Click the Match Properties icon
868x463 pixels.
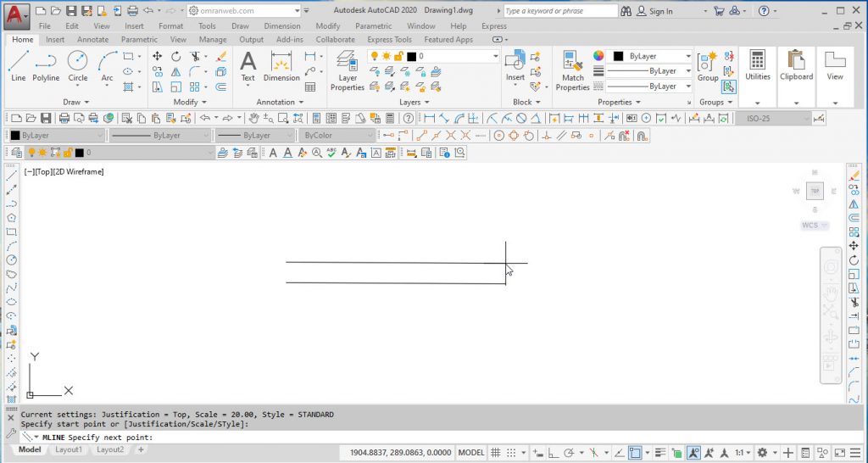coord(573,70)
